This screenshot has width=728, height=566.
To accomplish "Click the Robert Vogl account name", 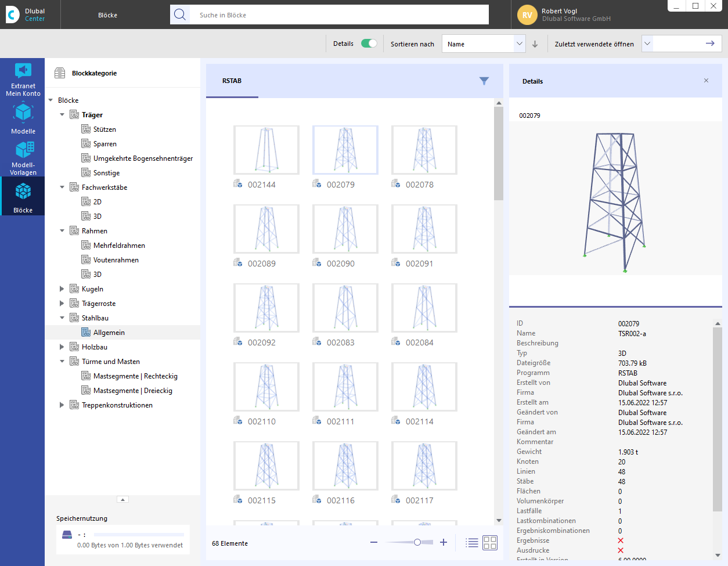I will tap(559, 11).
